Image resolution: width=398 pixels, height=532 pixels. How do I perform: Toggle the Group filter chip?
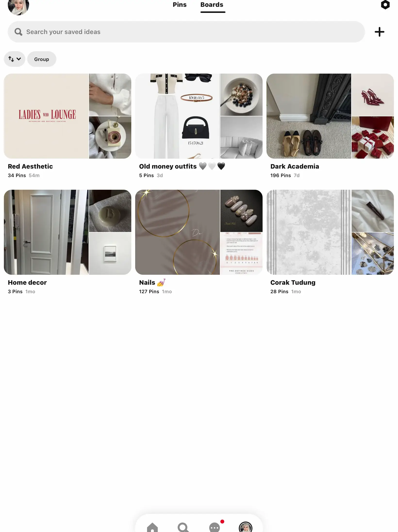tap(41, 59)
